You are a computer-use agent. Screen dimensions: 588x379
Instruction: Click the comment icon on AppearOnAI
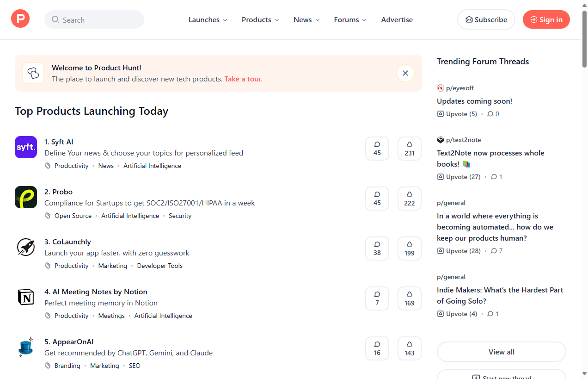(377, 348)
